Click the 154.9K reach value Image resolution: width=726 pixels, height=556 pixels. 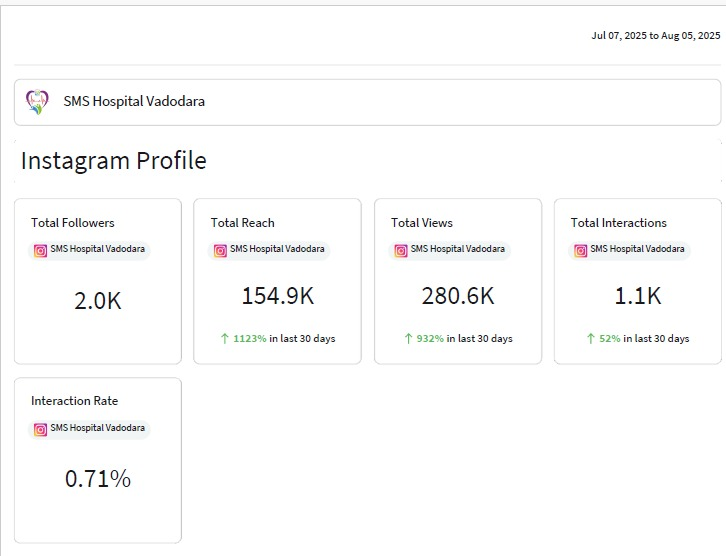tap(278, 295)
